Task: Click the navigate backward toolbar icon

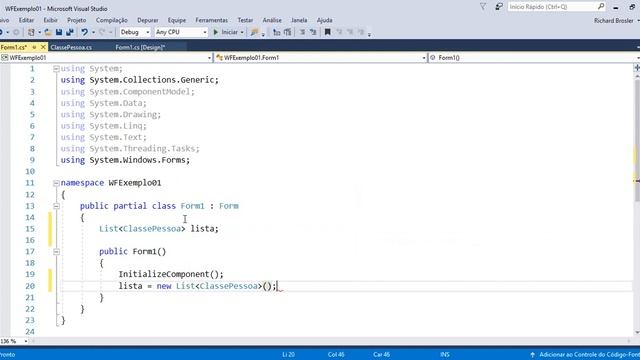Action: [x=1, y=32]
